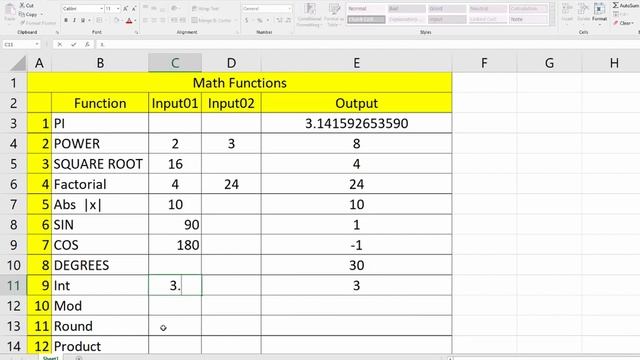Open the Font Color dropdown arrow
This screenshot has height=360, width=640.
[135, 20]
